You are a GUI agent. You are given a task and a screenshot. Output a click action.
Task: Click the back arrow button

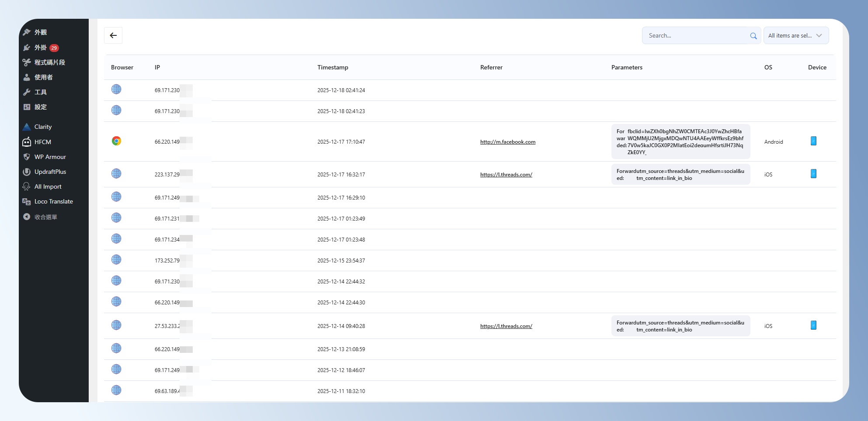(x=113, y=35)
